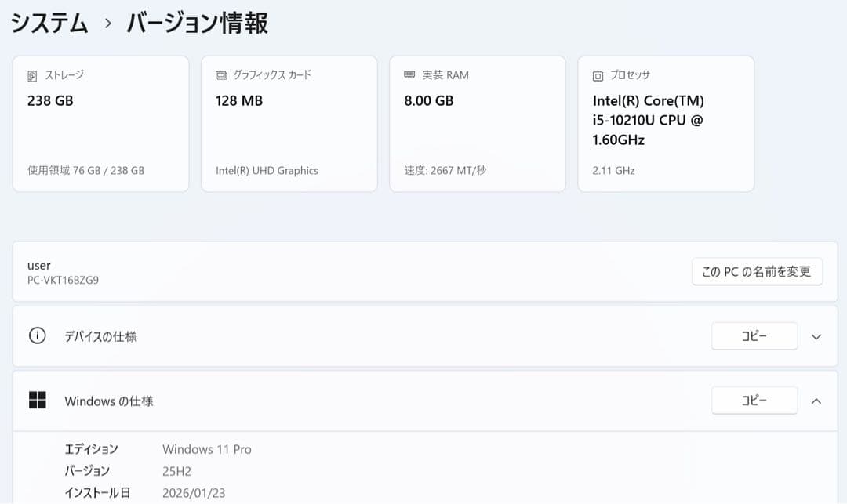Click the processor chip icon
This screenshot has height=504, width=847.
click(598, 76)
